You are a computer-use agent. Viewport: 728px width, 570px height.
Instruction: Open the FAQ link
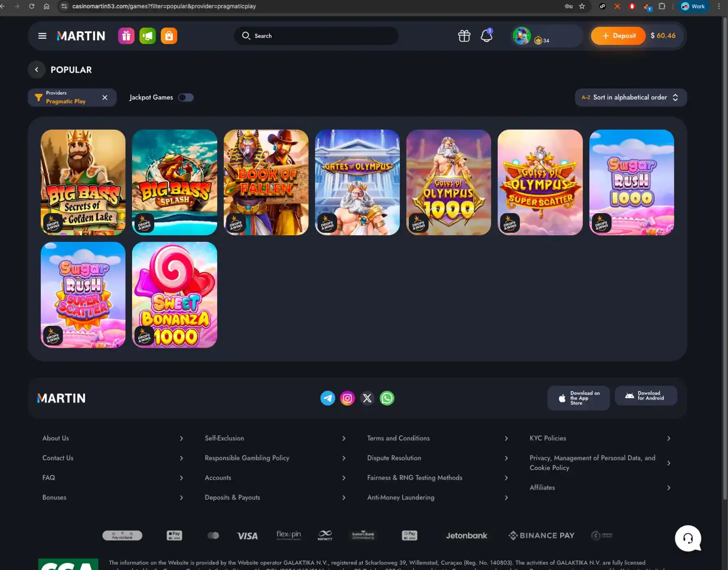[x=49, y=477]
